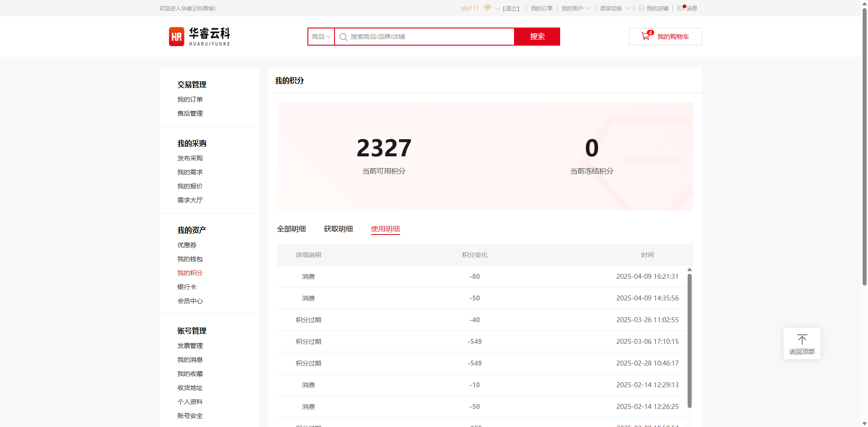
Task: Expand the chevron beside username gbj111
Action: (497, 9)
